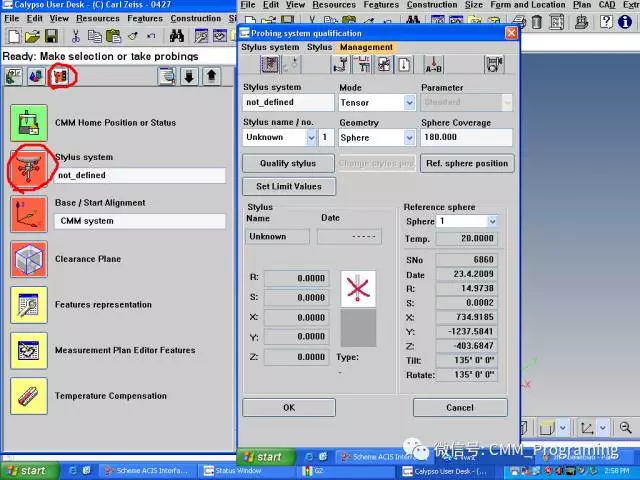
Task: Click the Qualify stylus button
Action: (x=288, y=163)
